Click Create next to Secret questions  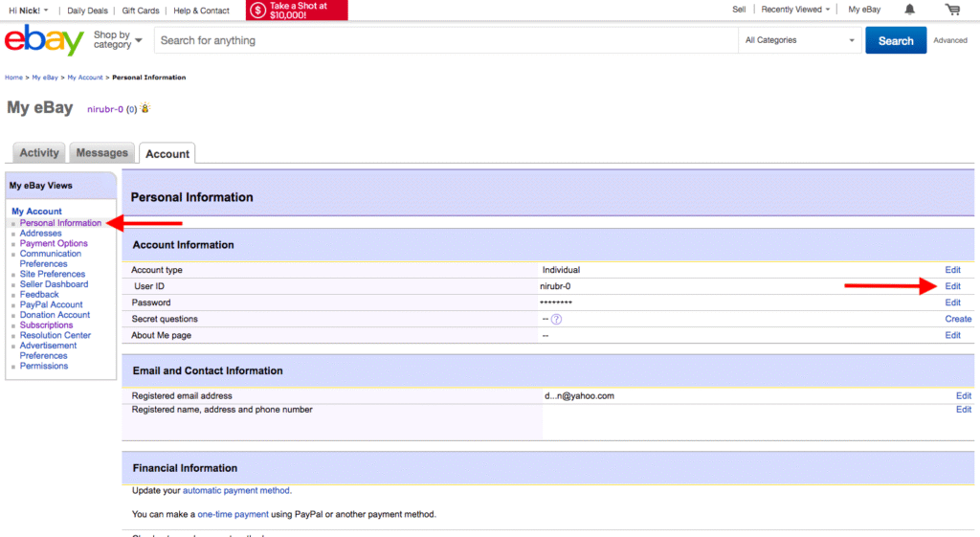coord(958,319)
